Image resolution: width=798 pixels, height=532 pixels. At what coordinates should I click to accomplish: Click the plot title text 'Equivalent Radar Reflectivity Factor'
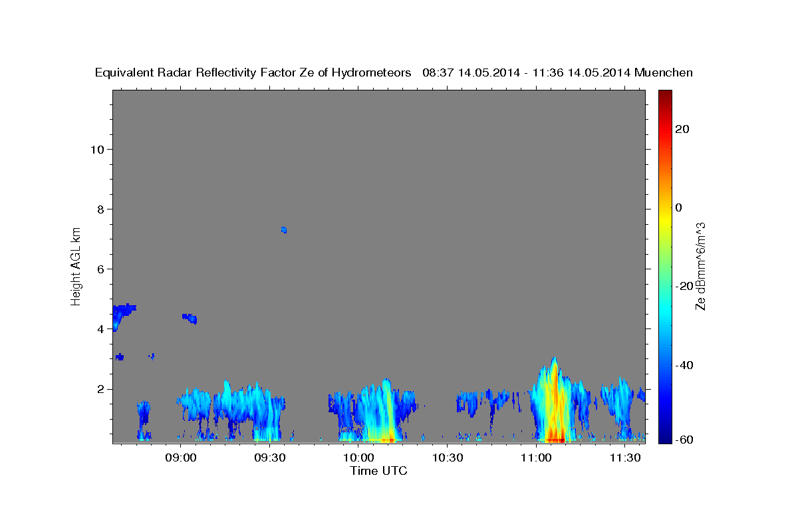tap(197, 73)
